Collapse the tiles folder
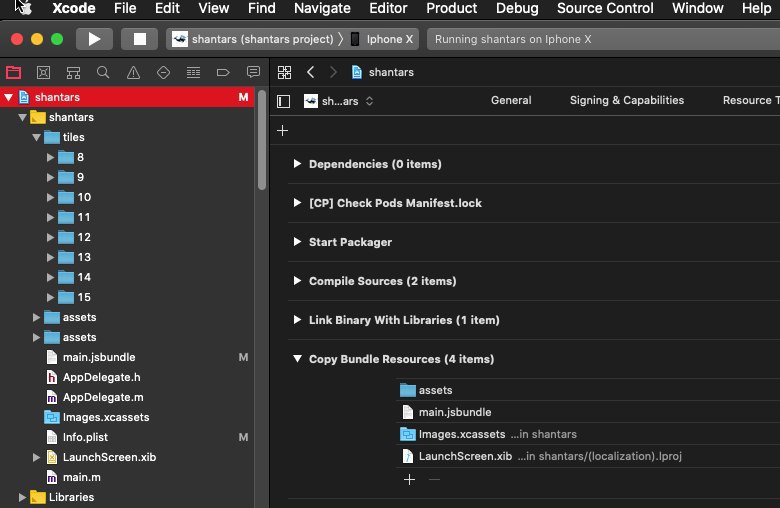 tap(36, 137)
